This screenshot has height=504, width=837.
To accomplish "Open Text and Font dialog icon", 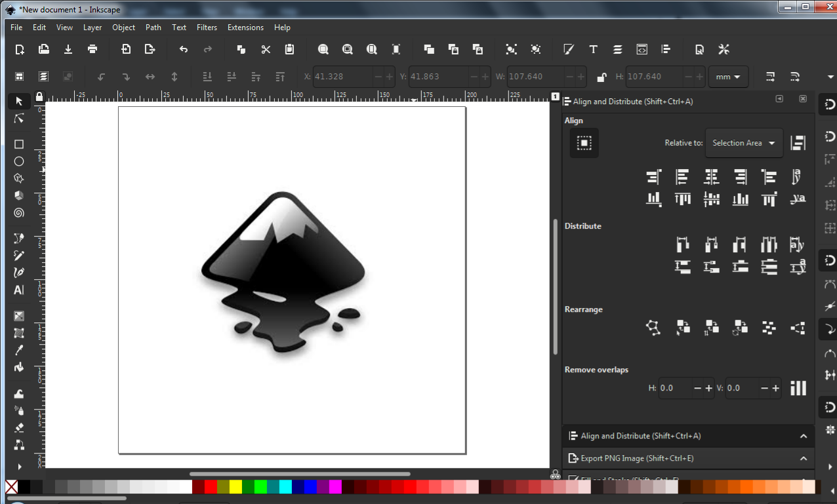I will [x=593, y=49].
